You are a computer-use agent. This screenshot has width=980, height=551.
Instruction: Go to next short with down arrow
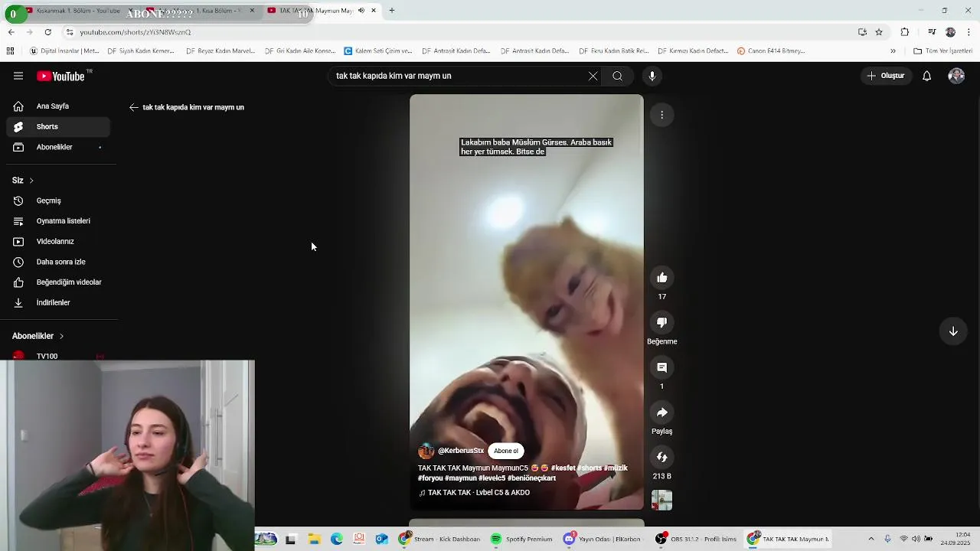point(953,331)
